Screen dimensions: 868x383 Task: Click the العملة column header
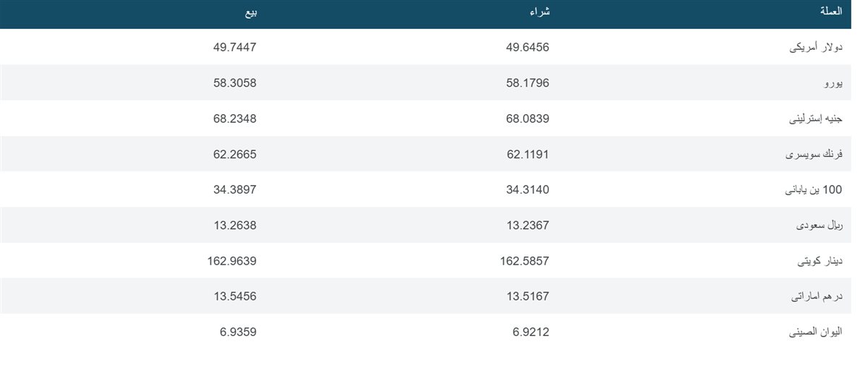[x=830, y=12]
